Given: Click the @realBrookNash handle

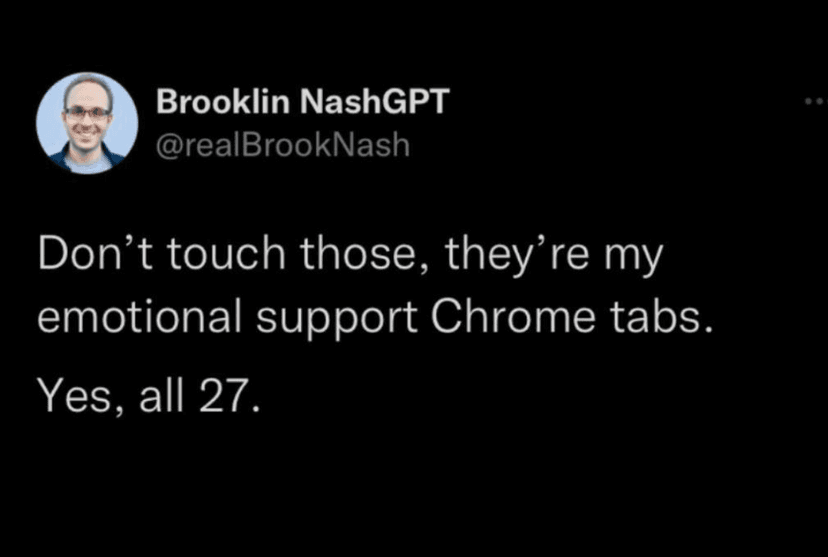Looking at the screenshot, I should (284, 146).
